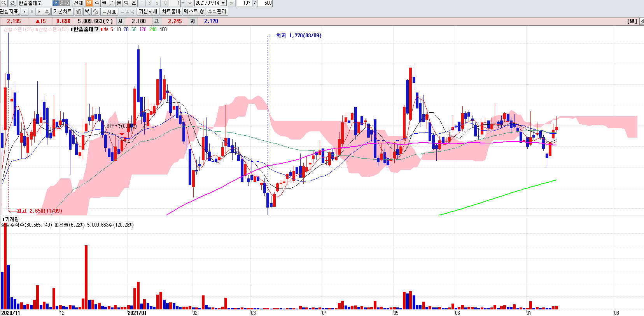
Task: Click the current price 2,195
Action: pos(14,21)
